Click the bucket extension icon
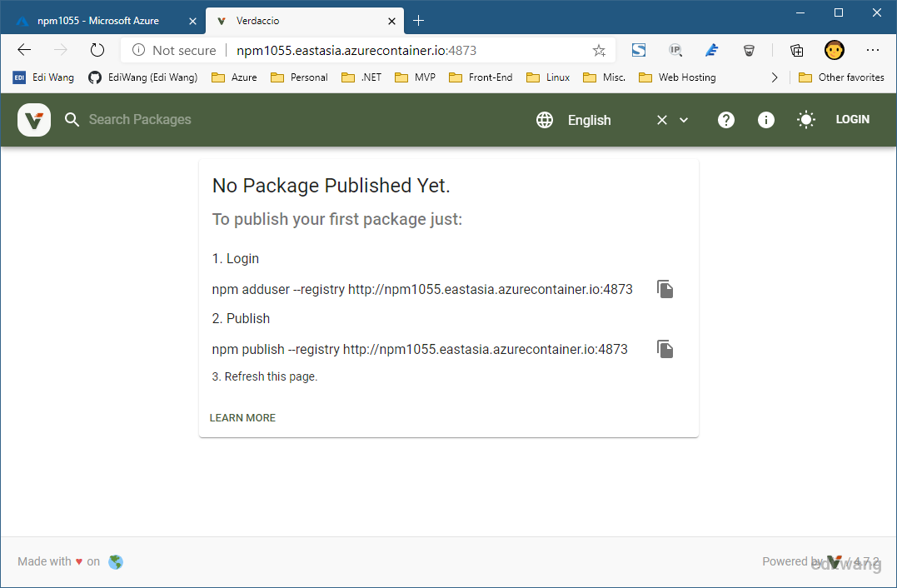The height and width of the screenshot is (588, 897). tap(748, 51)
